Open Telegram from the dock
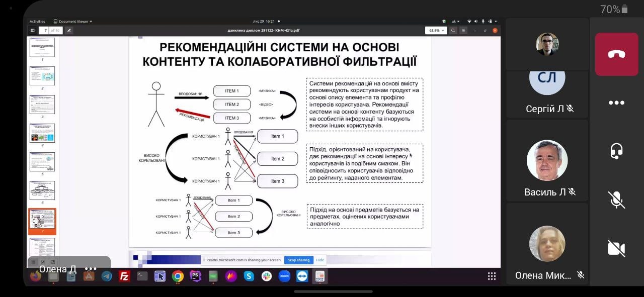The height and width of the screenshot is (297, 644). 107,276
